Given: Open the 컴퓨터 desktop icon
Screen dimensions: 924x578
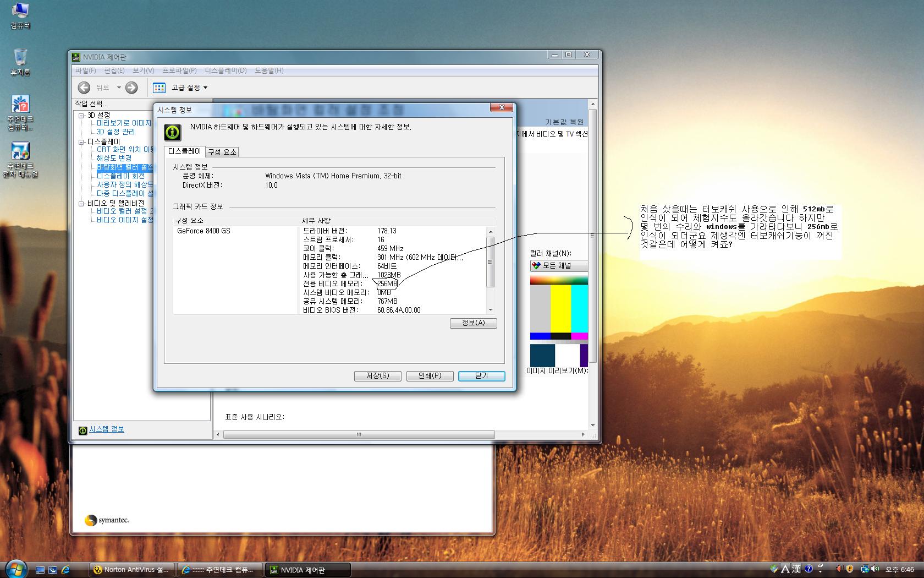Looking at the screenshot, I should coord(20,15).
